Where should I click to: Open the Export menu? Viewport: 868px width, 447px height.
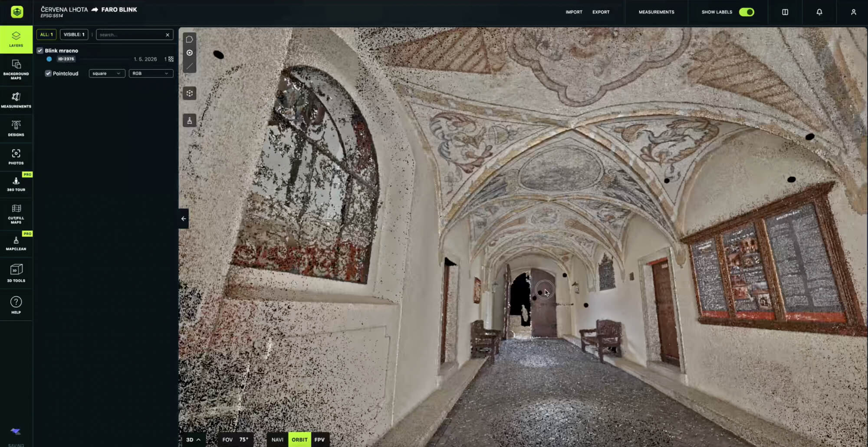tap(601, 12)
